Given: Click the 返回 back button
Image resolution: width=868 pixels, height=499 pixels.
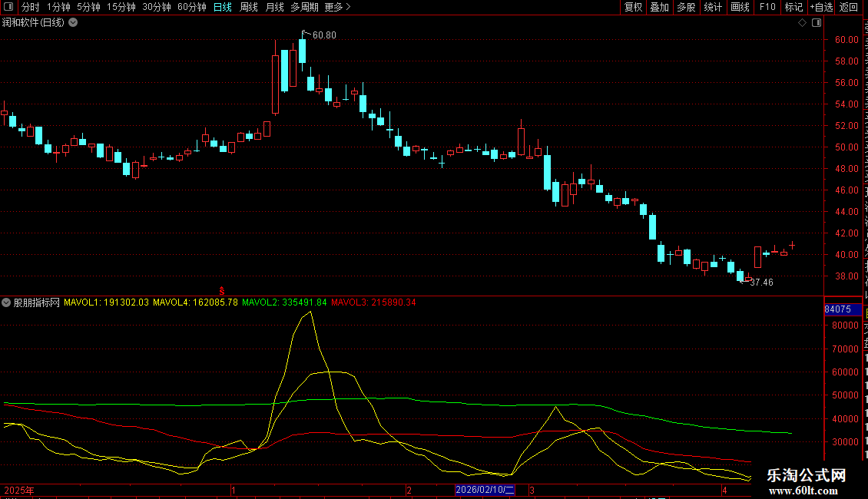Looking at the screenshot, I should pos(849,7).
